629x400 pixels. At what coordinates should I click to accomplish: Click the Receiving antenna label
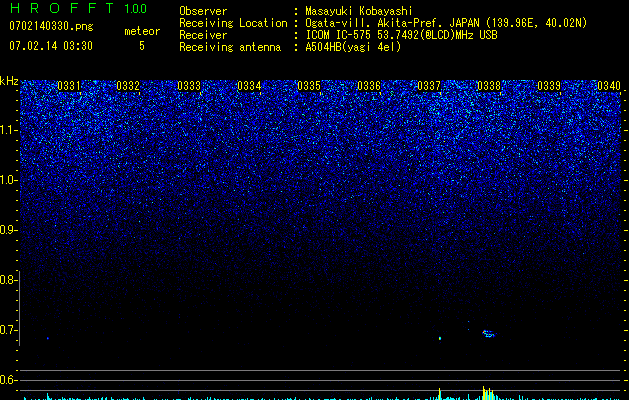[x=230, y=47]
